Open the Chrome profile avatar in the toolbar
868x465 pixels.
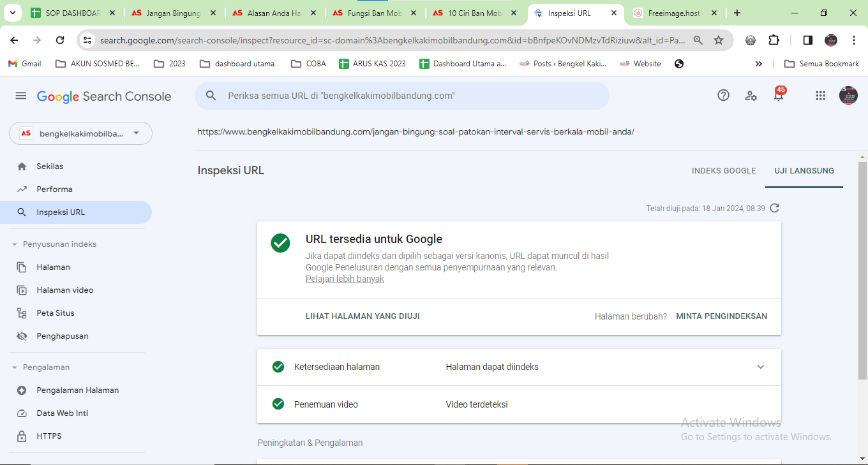831,40
